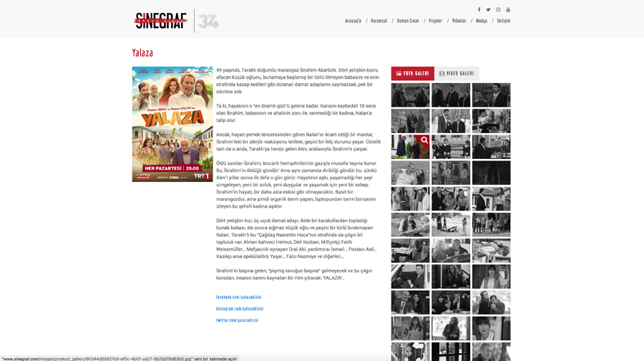The width and height of the screenshot is (644, 361).
Task: Open the Osman Sınav menu item
Action: [408, 21]
